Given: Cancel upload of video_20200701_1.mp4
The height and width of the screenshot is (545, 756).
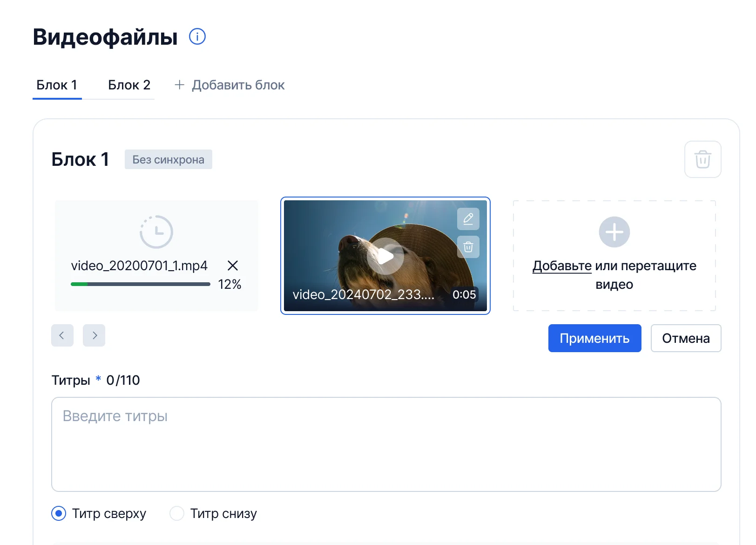Looking at the screenshot, I should tap(233, 266).
